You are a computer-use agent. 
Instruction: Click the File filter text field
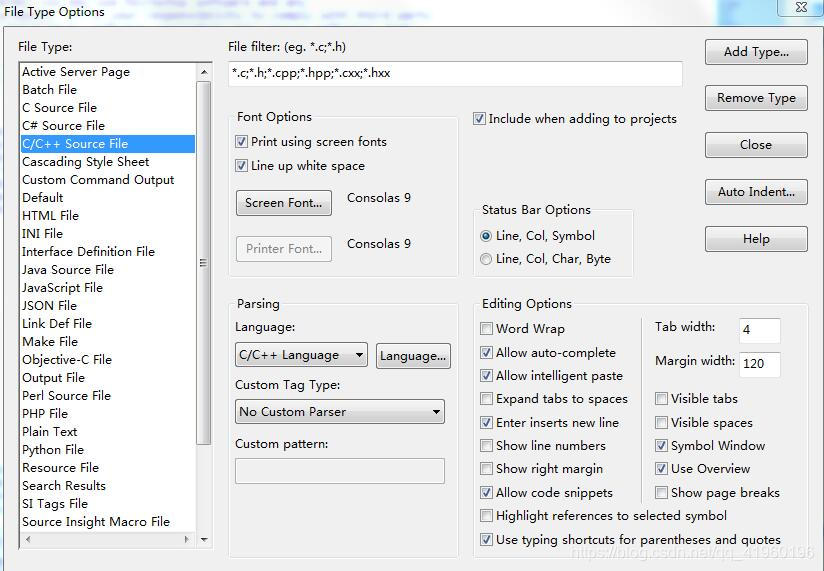(455, 74)
